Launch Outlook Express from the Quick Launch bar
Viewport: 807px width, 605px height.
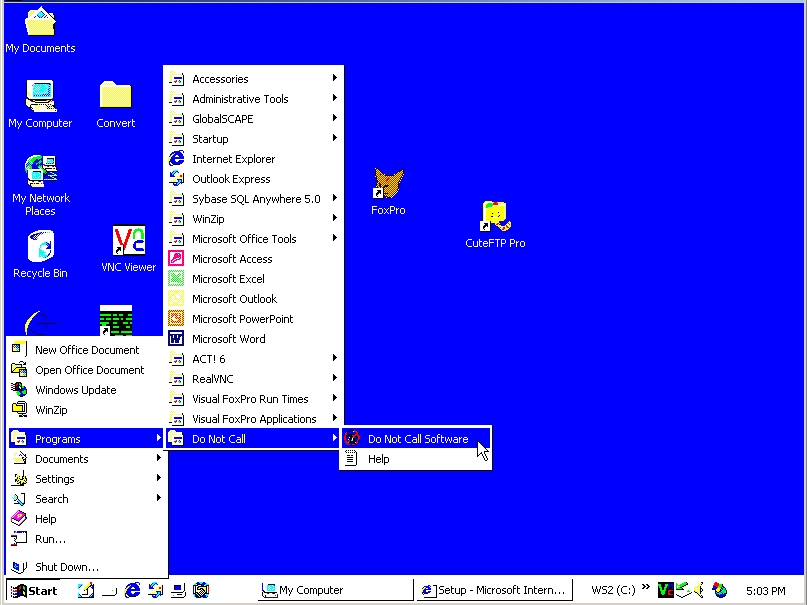[x=155, y=590]
